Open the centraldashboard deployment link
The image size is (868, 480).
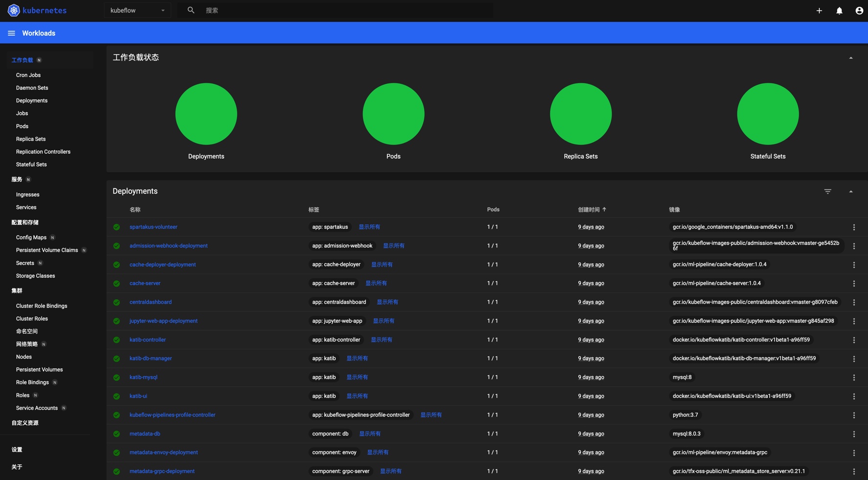coord(151,302)
